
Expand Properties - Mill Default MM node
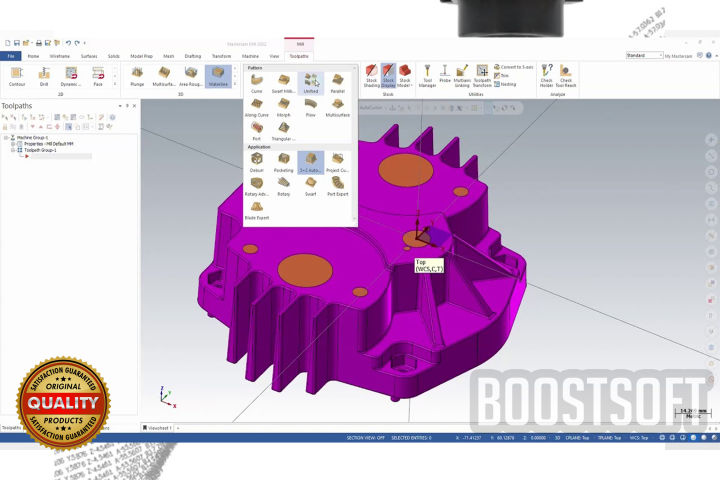tap(13, 144)
